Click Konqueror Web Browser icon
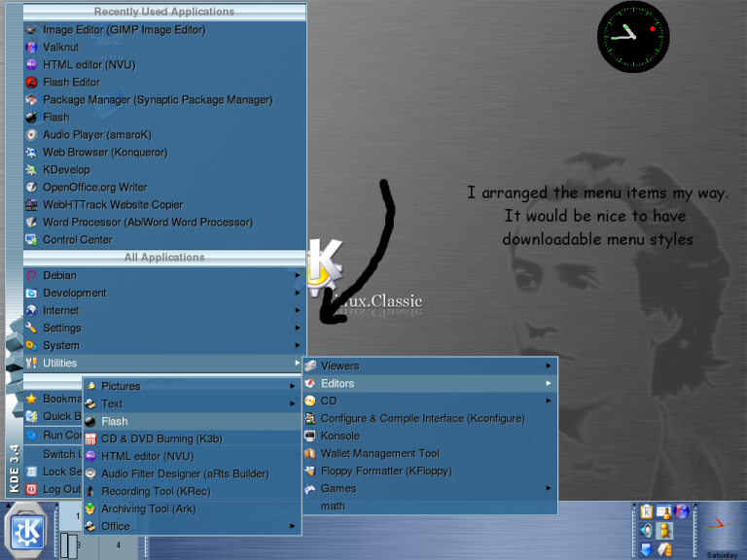This screenshot has height=560, width=747. coord(31,153)
